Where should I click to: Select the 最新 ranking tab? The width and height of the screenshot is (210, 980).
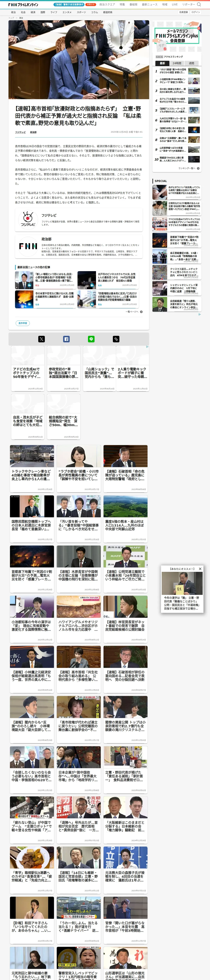tap(162, 63)
